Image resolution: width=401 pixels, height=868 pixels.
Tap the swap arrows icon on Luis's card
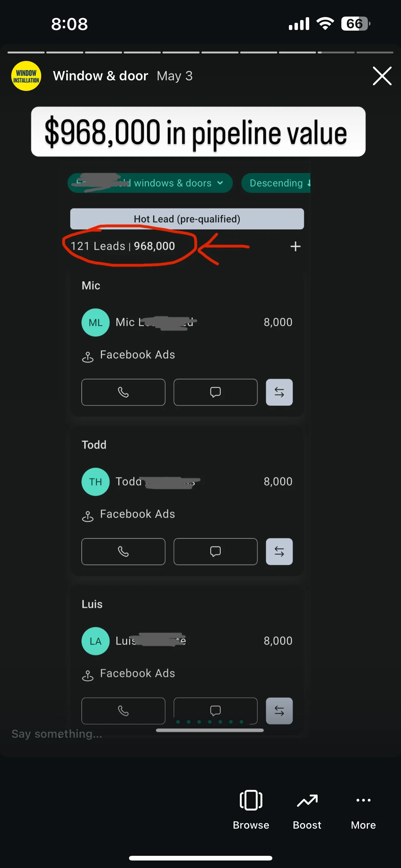point(279,711)
